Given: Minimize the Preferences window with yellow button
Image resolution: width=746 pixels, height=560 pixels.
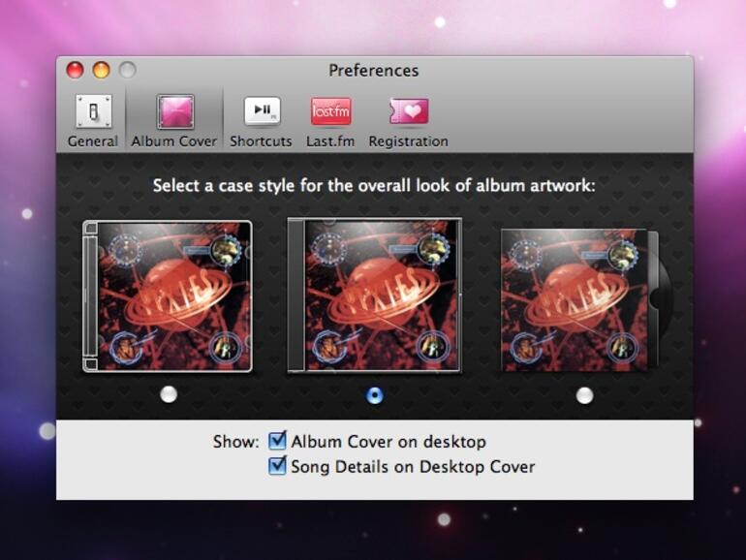Looking at the screenshot, I should click(102, 70).
